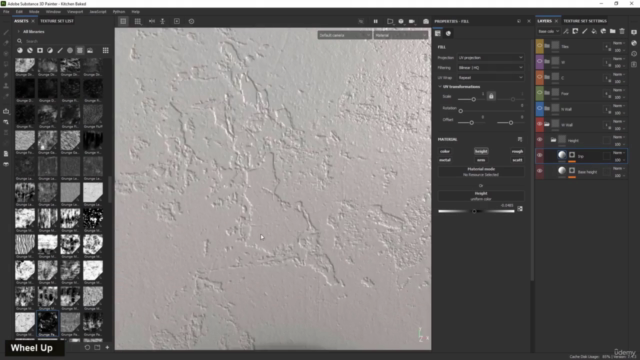The height and width of the screenshot is (360, 640).
Task: Open blending mode dropdown of Tiles layer
Action: (618, 43)
